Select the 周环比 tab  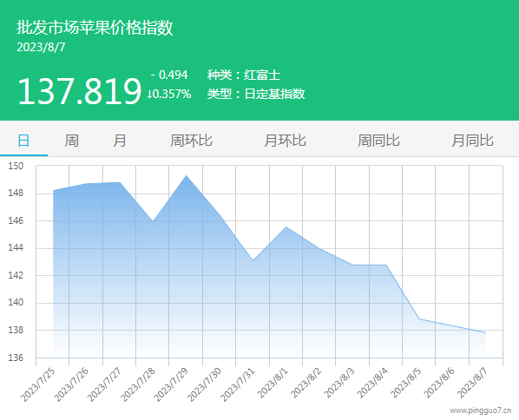tap(191, 141)
